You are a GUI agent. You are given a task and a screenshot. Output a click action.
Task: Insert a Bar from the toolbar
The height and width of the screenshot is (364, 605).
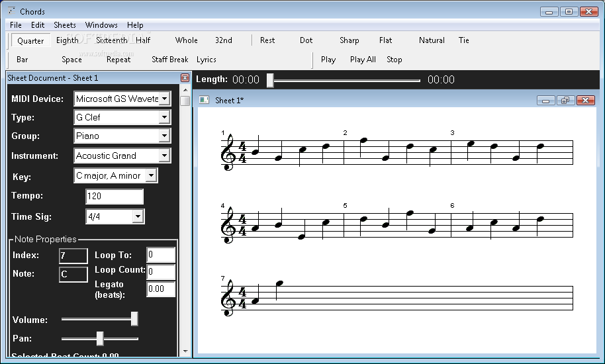tap(23, 60)
